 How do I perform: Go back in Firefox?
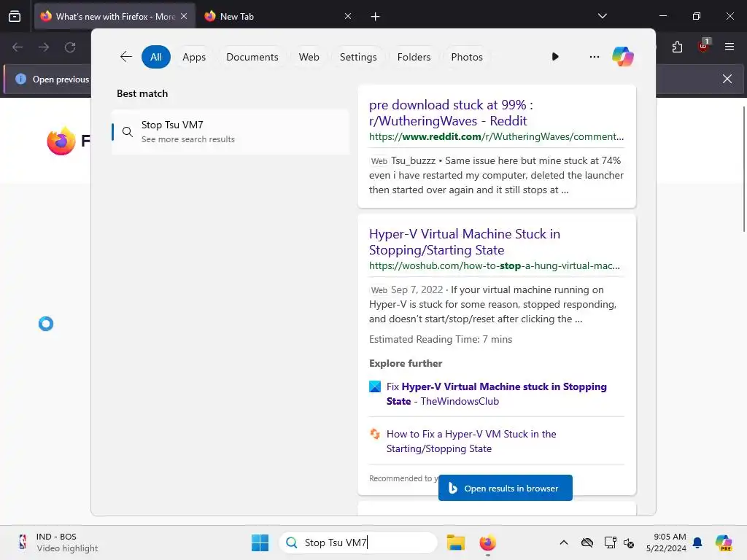(18, 47)
